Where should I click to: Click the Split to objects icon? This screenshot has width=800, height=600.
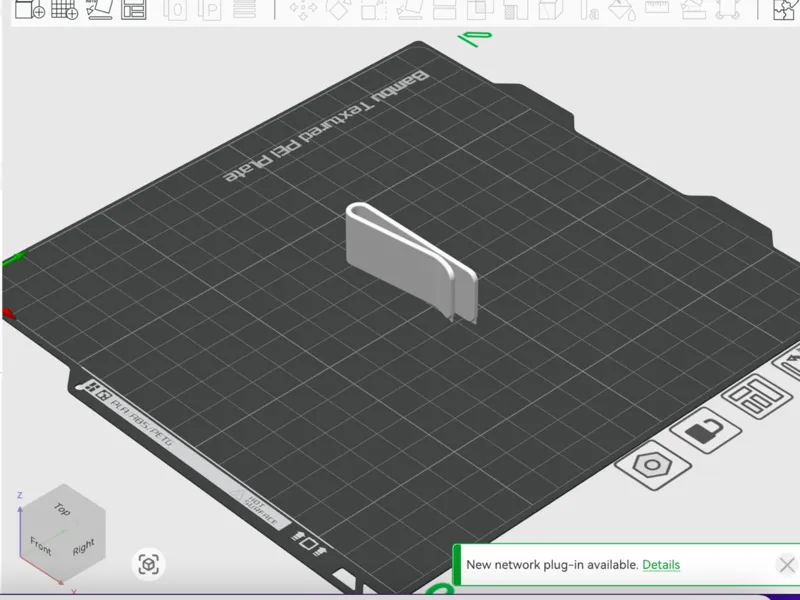175,9
